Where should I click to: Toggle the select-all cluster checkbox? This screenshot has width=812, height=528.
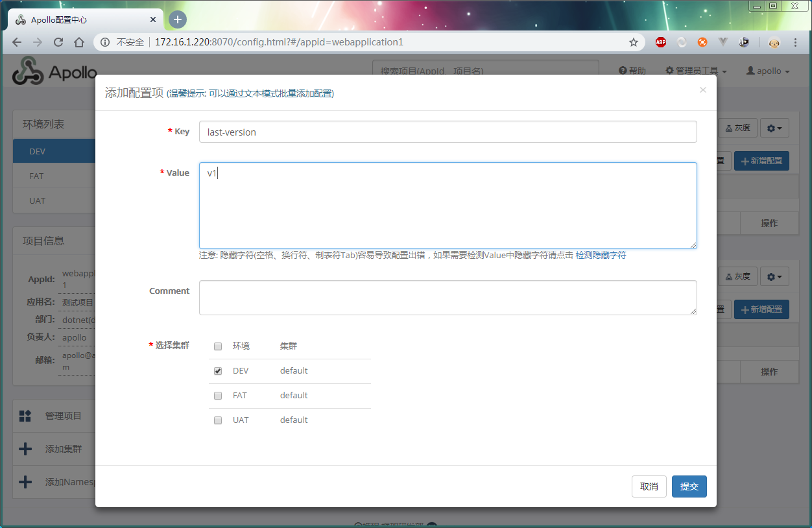point(218,346)
